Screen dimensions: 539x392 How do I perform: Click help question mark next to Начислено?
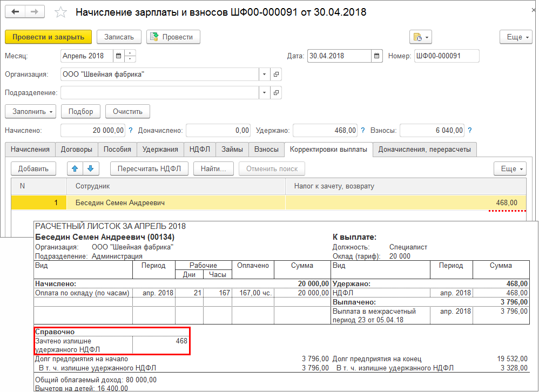pos(130,130)
